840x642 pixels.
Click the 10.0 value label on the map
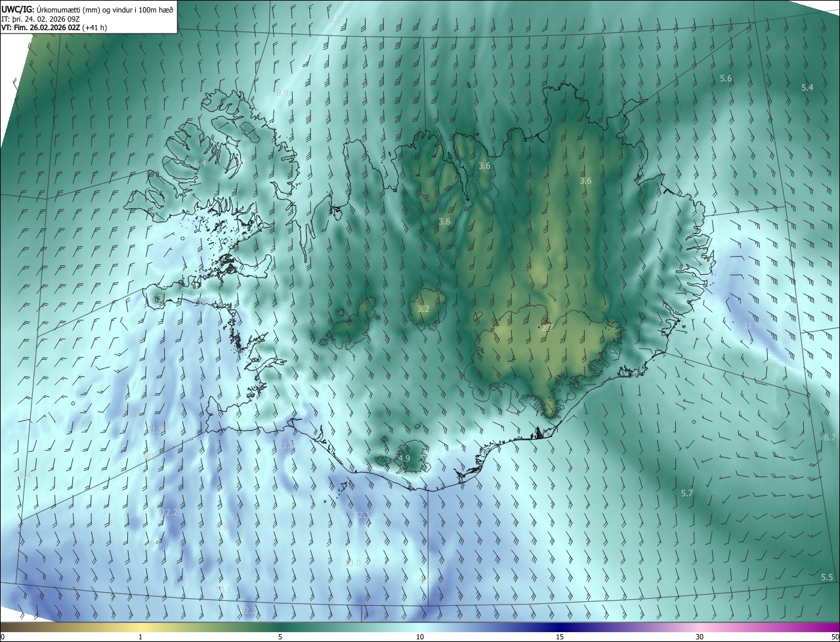tap(353, 563)
